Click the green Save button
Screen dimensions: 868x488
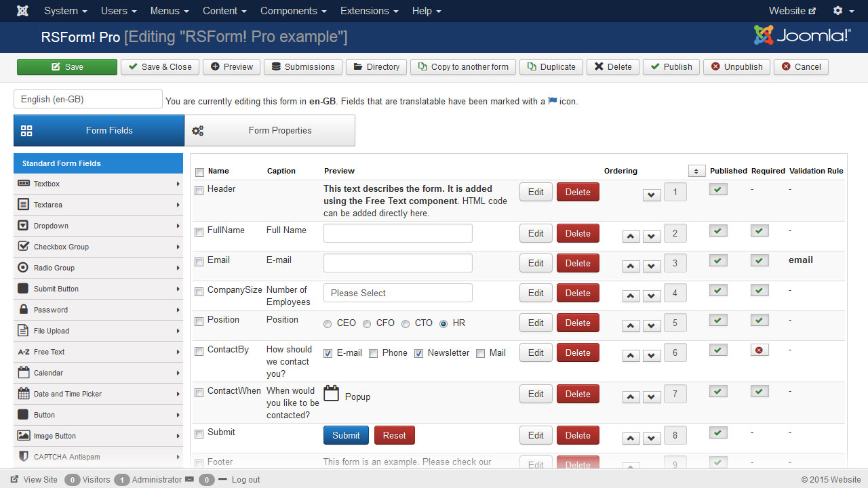click(67, 66)
